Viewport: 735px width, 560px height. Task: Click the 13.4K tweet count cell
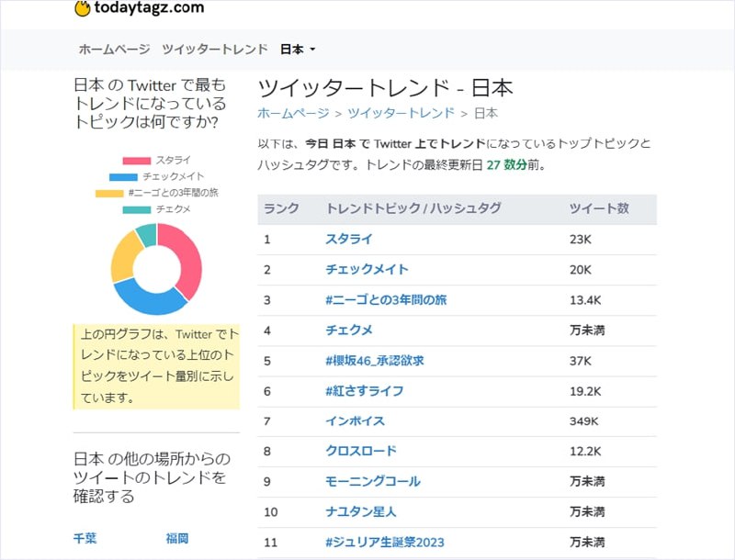coord(585,300)
